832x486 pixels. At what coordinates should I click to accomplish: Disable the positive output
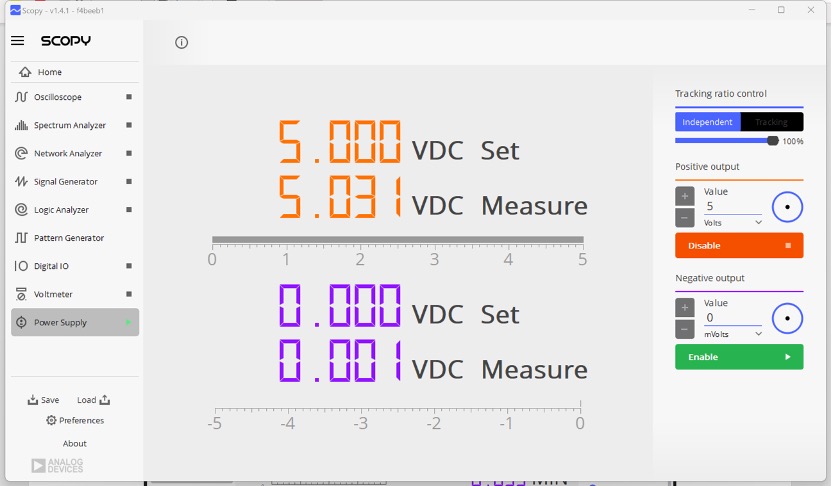(x=739, y=246)
